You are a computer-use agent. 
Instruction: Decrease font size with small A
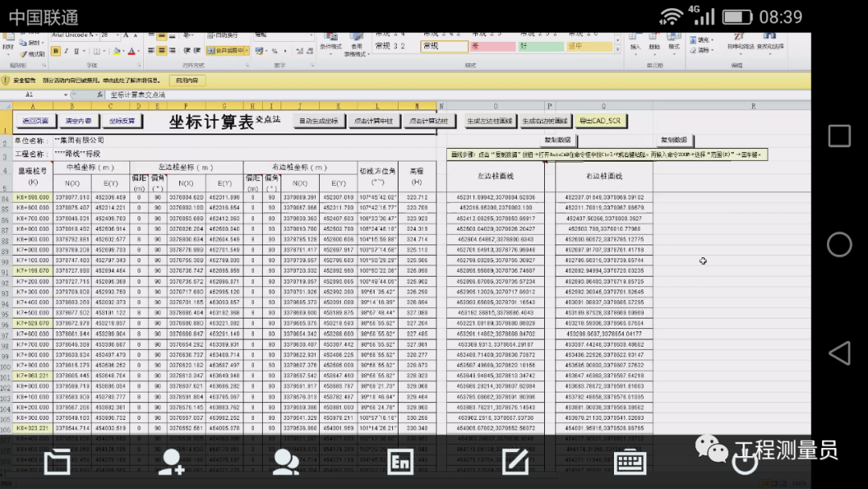(x=135, y=35)
